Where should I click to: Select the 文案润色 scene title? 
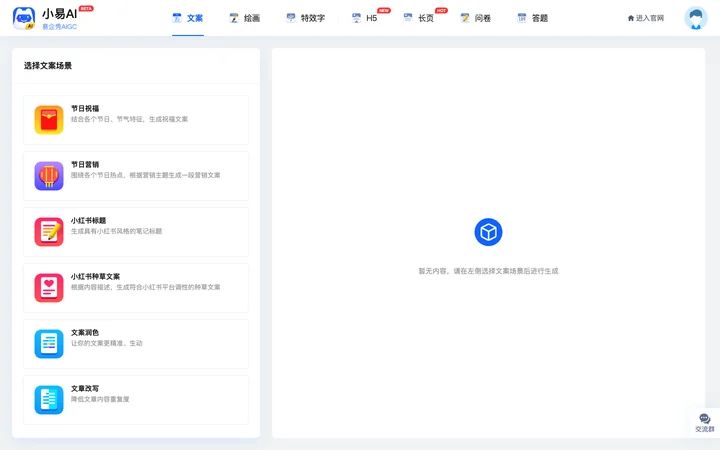pos(85,332)
